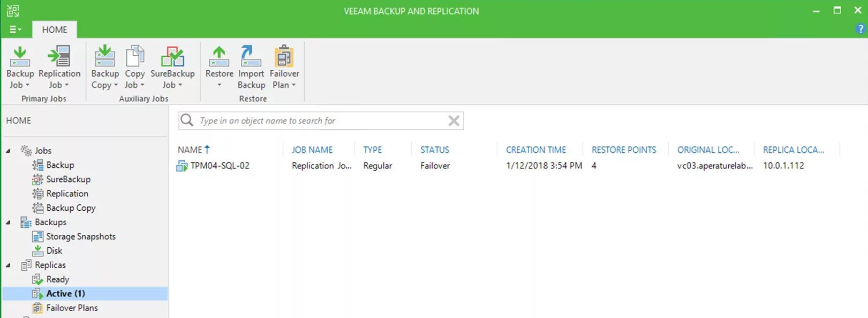This screenshot has width=868, height=318.
Task: Click the Restore ribbon icon
Action: click(x=219, y=56)
